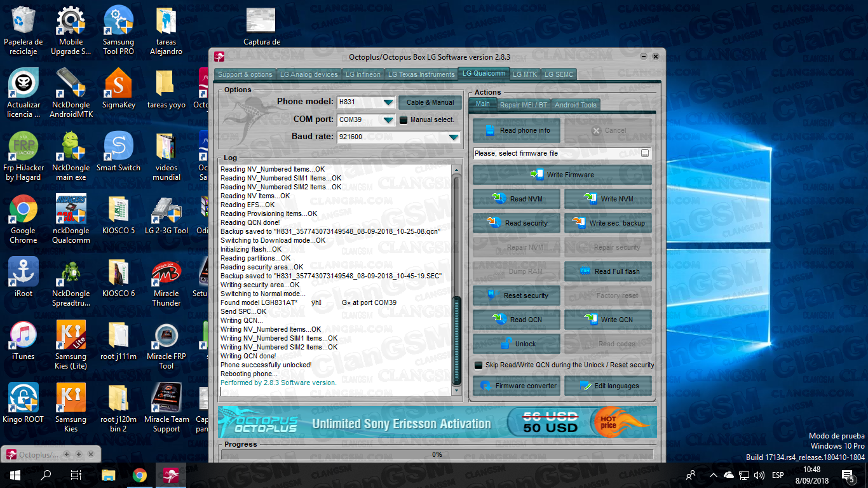Image resolution: width=868 pixels, height=488 pixels.
Task: Switch to LG Infineon tab
Action: [363, 74]
